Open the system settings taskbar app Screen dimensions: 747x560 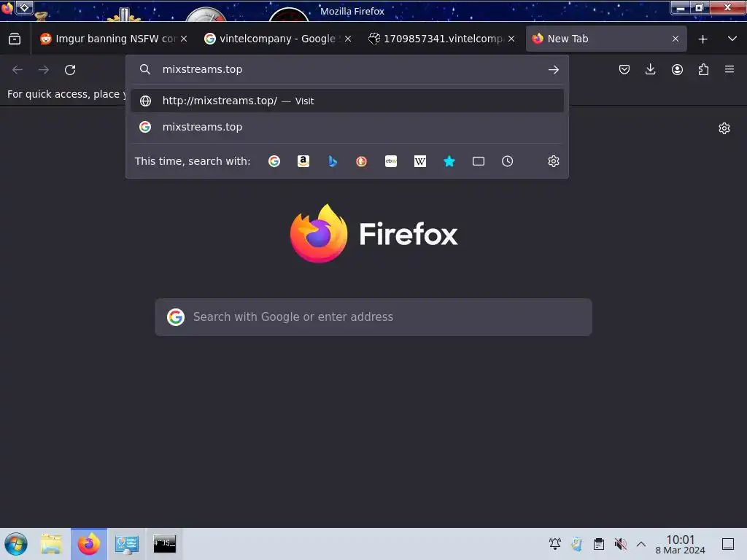click(x=127, y=544)
